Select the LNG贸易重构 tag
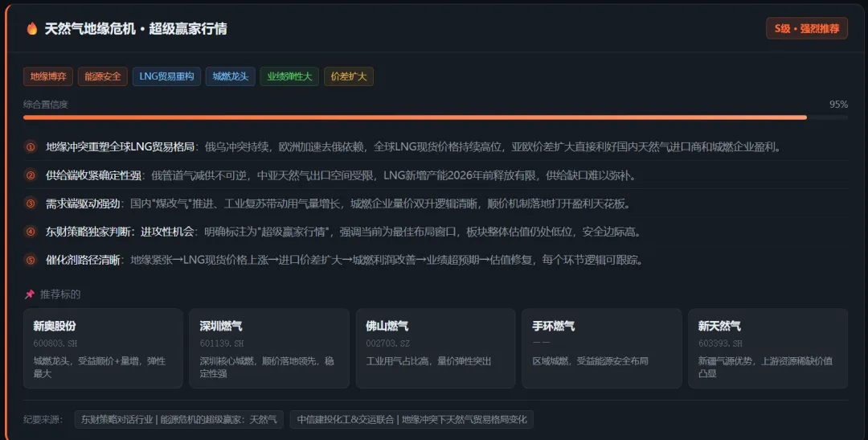The width and height of the screenshot is (868, 440). point(166,76)
